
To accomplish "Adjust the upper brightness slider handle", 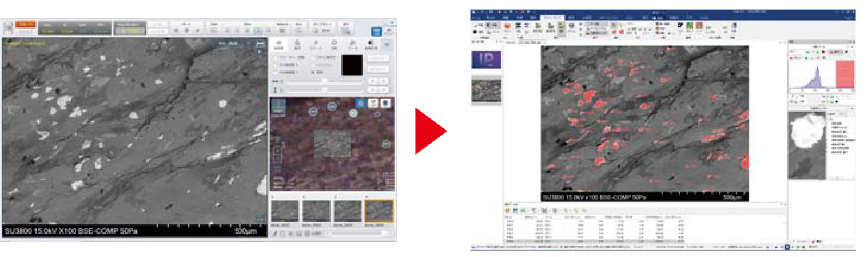I will tap(325, 81).
